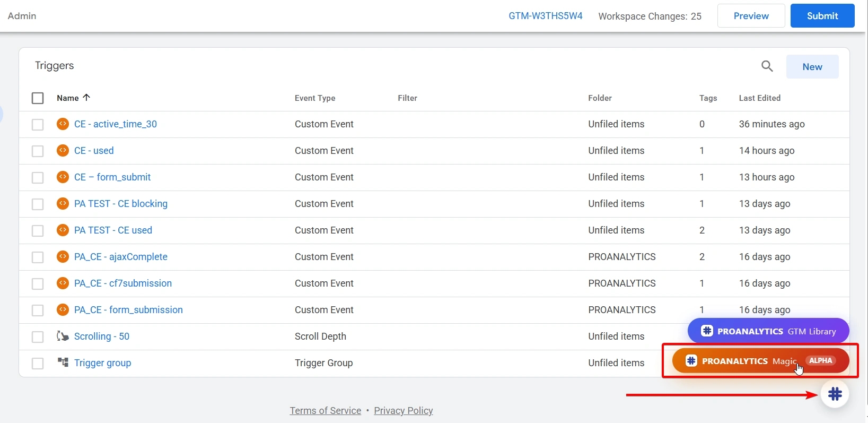Click the icon beside PA TEST - CE used

click(63, 230)
